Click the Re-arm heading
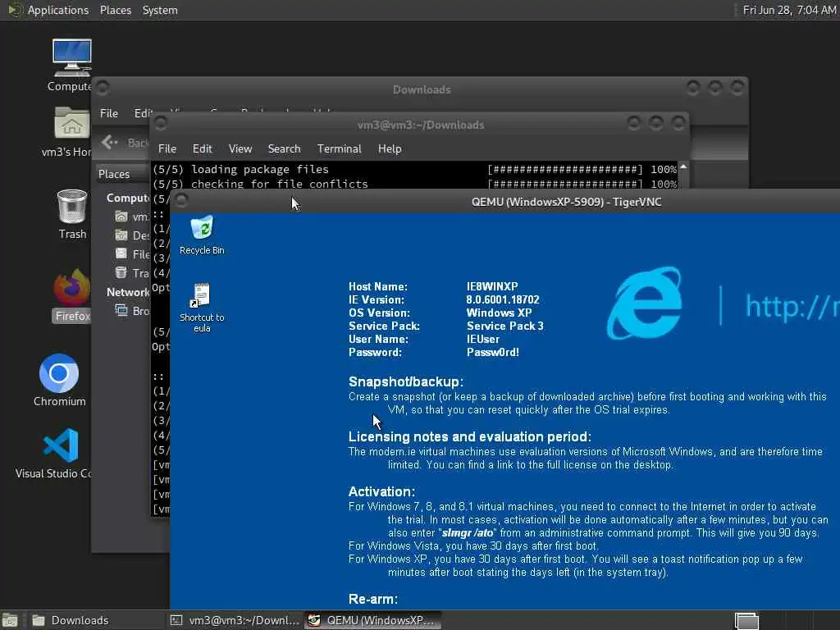Viewport: 840px width, 630px height. 373,599
